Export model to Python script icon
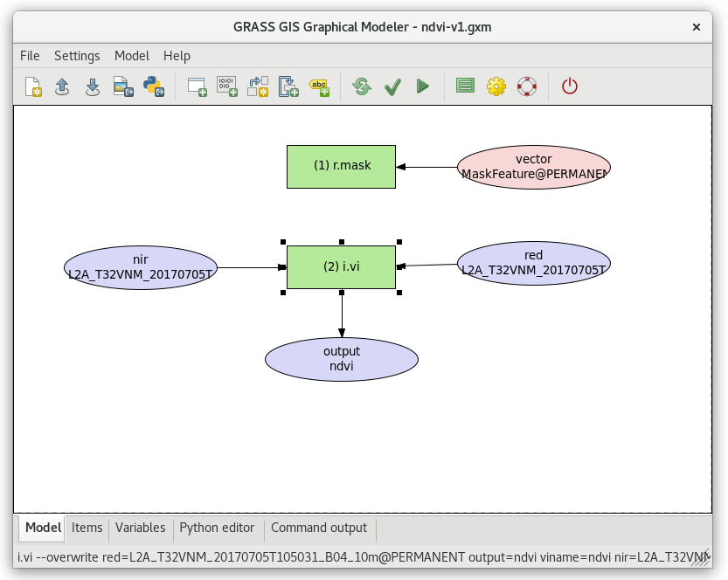Viewport: 728px width, 580px height. coord(154,86)
